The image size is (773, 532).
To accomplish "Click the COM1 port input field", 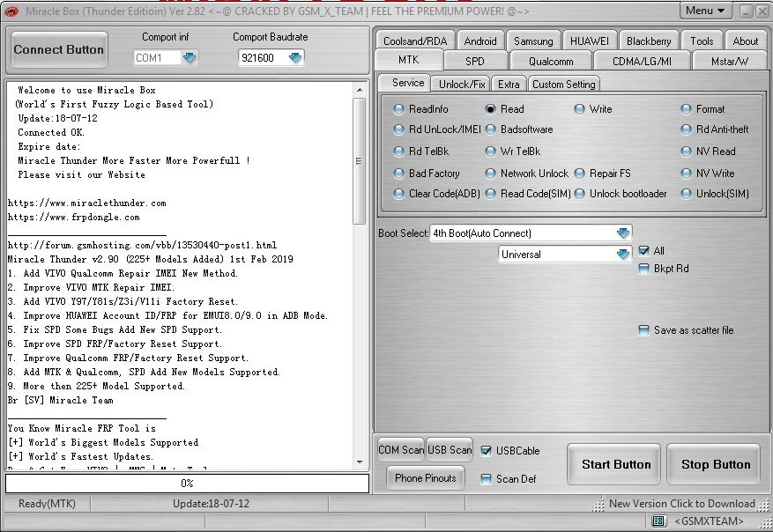I will [x=157, y=57].
